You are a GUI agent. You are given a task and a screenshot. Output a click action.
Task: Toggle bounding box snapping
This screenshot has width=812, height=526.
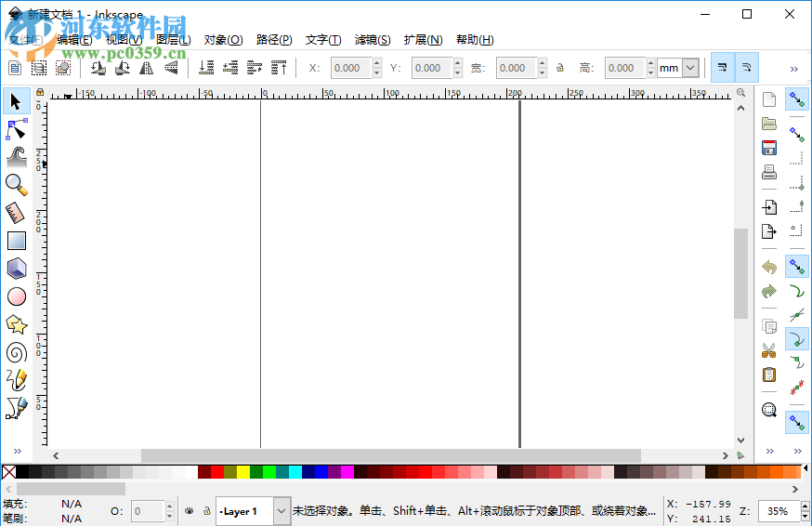(796, 135)
